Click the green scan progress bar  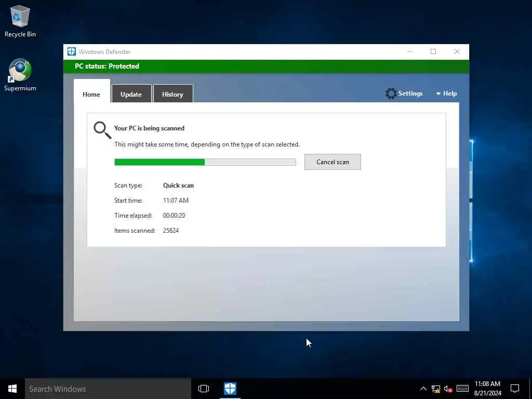(x=205, y=162)
